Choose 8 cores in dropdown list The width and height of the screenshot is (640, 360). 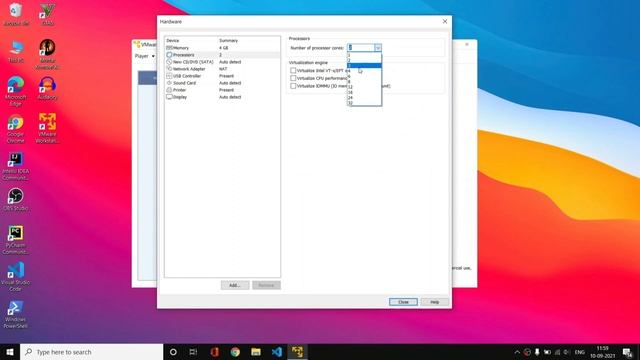tap(364, 82)
